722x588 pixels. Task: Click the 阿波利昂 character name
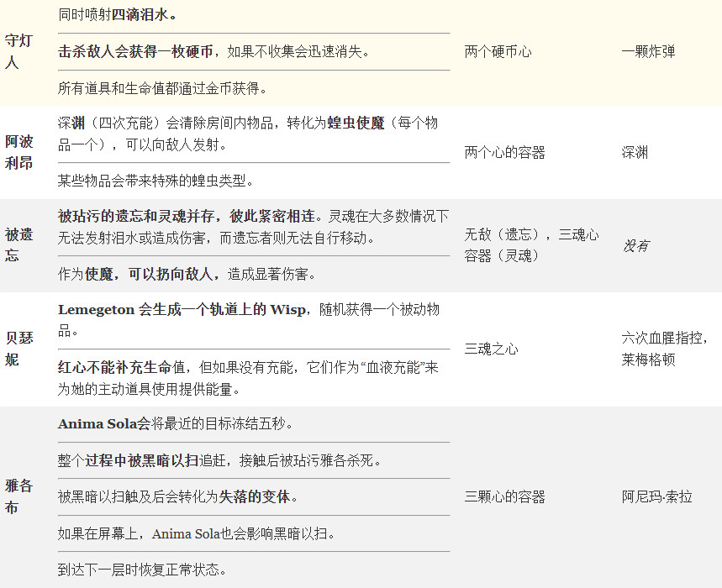18,152
